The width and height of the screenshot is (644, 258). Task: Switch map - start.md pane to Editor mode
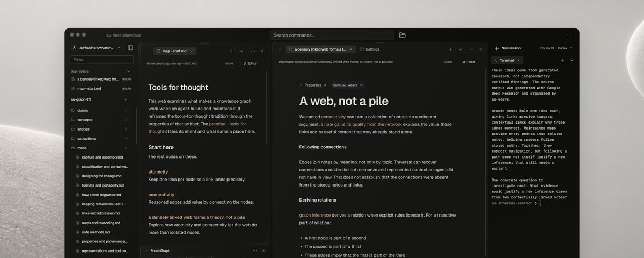(250, 63)
